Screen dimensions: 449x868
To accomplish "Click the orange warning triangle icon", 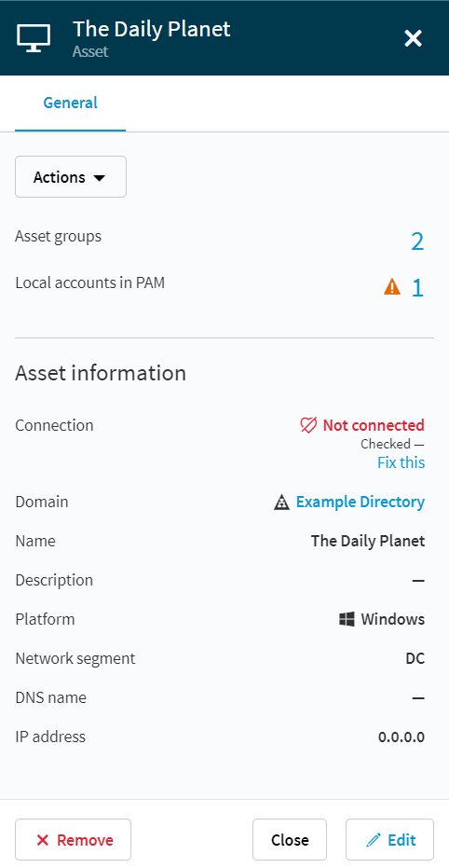I will (392, 287).
